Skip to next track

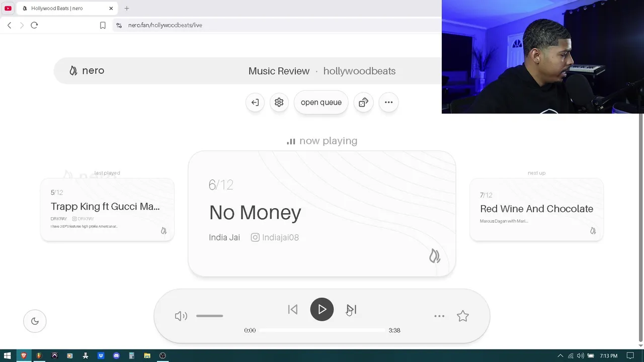[x=351, y=310]
